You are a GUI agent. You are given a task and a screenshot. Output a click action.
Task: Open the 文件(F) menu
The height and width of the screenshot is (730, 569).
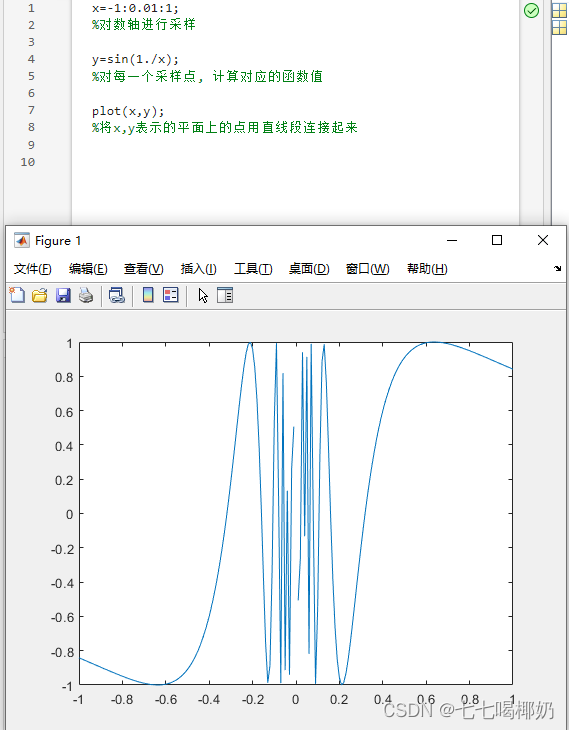point(33,269)
